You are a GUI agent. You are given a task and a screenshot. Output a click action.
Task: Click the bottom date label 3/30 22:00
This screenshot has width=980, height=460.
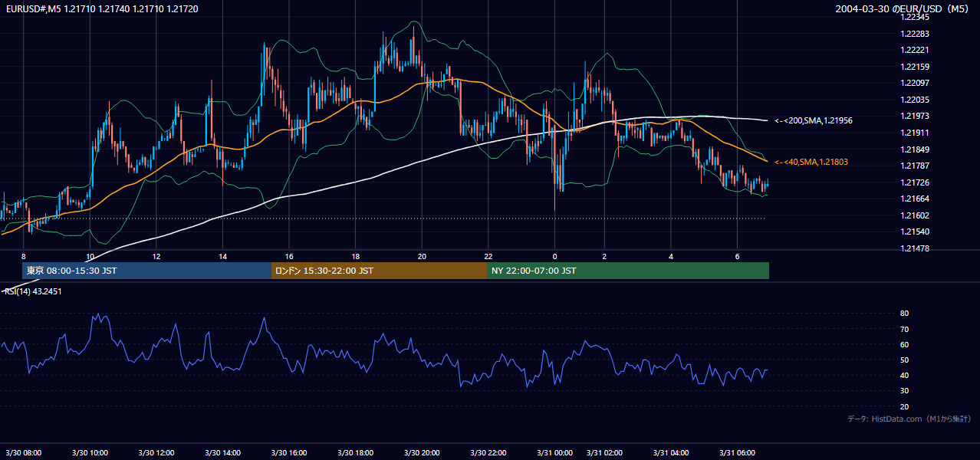[488, 453]
